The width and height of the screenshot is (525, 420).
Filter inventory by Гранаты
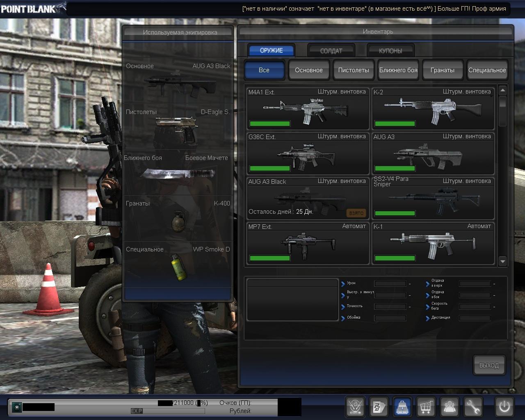point(443,70)
